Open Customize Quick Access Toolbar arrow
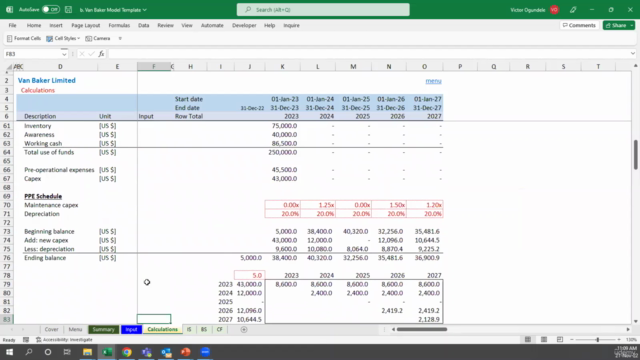This screenshot has height=360, width=640. 120,38
